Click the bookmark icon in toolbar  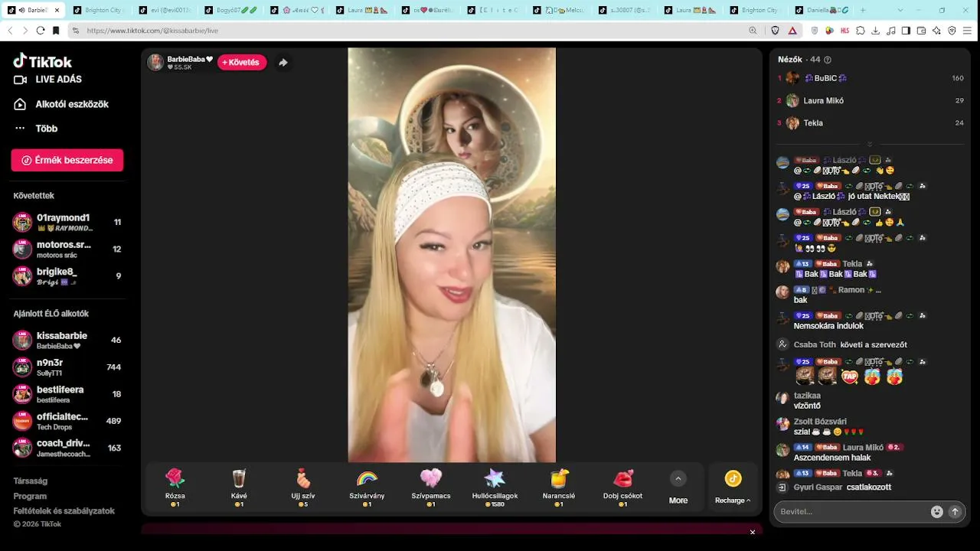pyautogui.click(x=56, y=31)
